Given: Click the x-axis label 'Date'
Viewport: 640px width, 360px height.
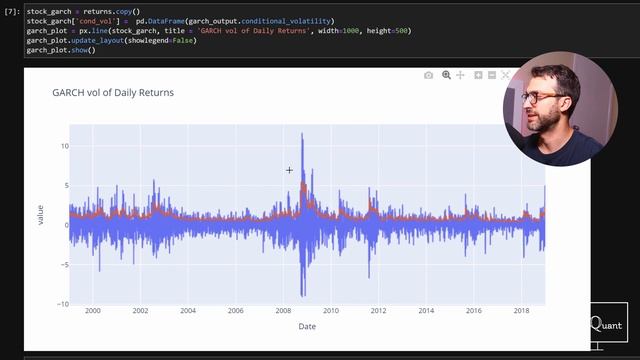Looking at the screenshot, I should click(x=307, y=327).
